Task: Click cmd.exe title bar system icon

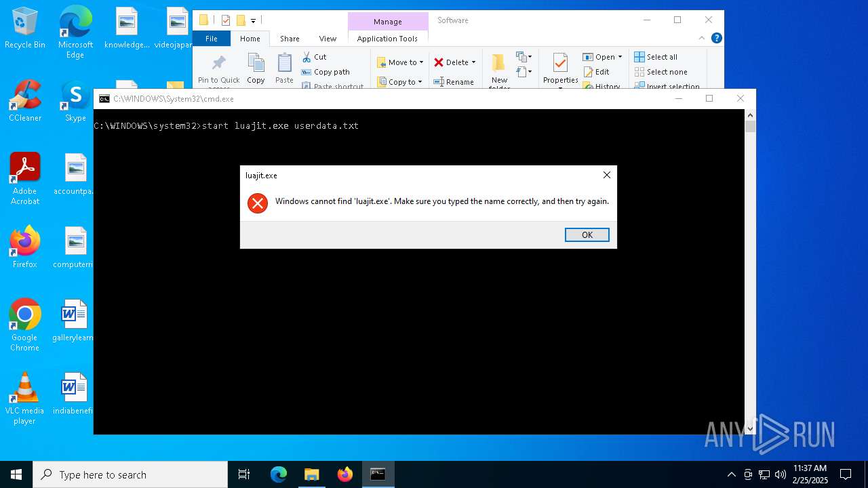Action: click(104, 99)
